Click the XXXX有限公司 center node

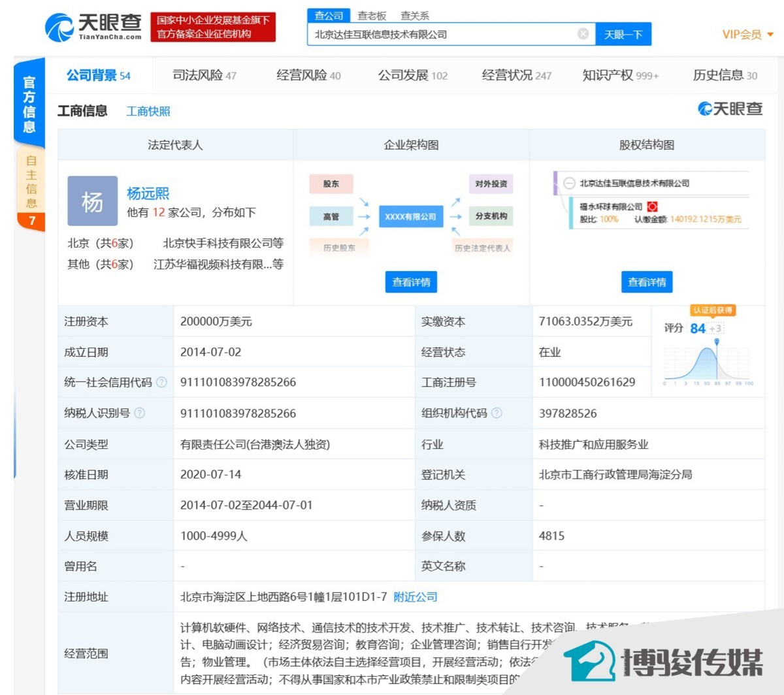(x=410, y=216)
